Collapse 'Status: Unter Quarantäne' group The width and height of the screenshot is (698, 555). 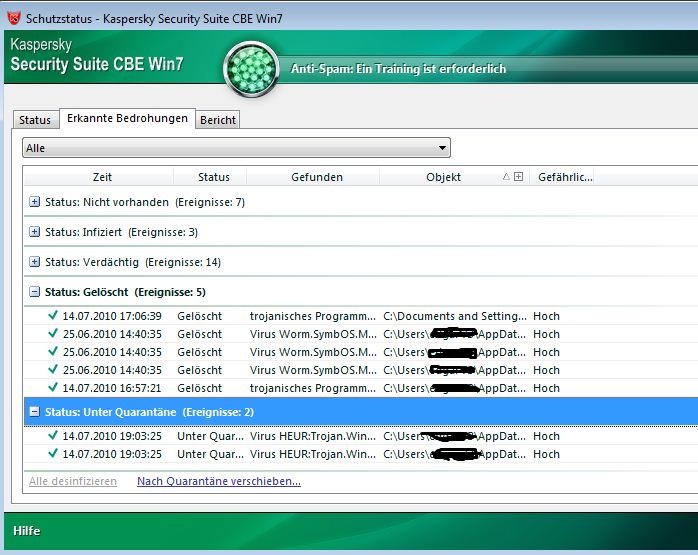coord(34,412)
